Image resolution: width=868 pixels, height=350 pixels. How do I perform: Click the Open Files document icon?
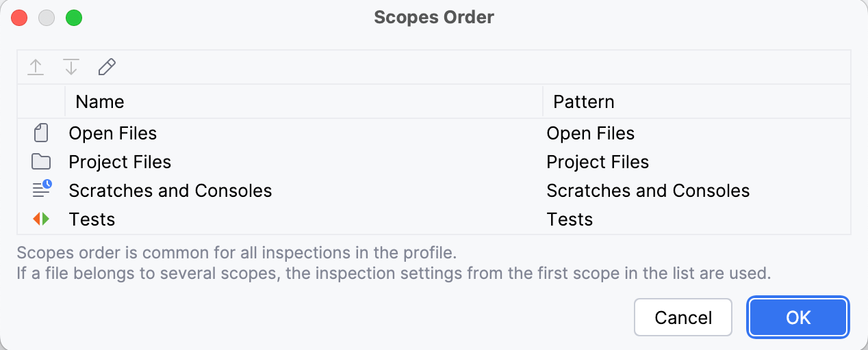click(x=41, y=133)
